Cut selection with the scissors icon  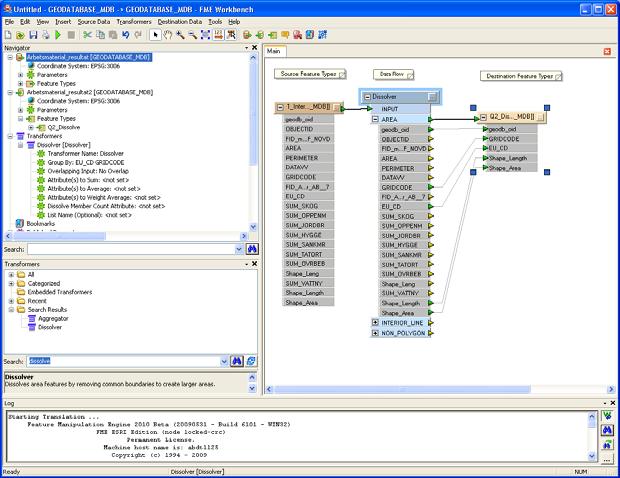tap(87, 35)
